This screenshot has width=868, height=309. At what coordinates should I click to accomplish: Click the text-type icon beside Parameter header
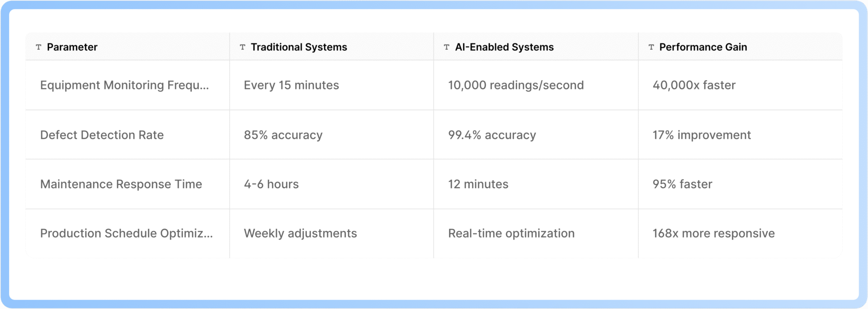(39, 47)
